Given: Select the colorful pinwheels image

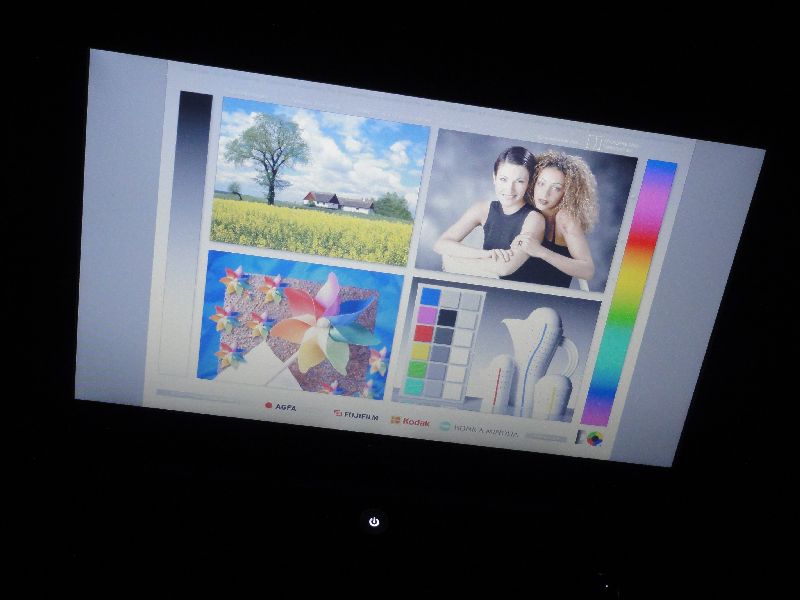Looking at the screenshot, I should pos(300,324).
